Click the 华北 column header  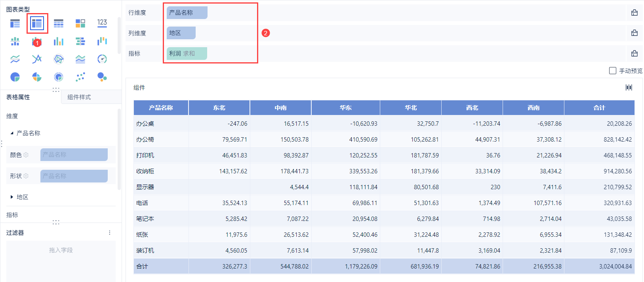tap(411, 107)
